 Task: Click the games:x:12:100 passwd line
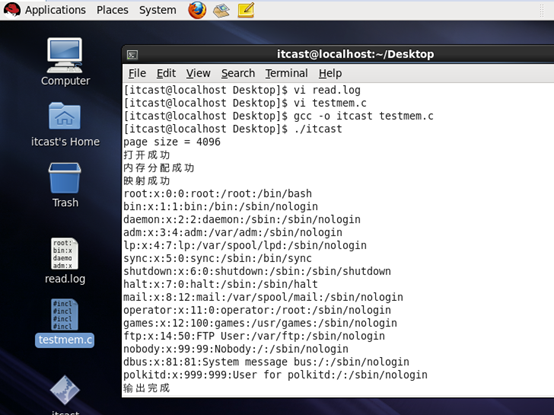click(260, 323)
